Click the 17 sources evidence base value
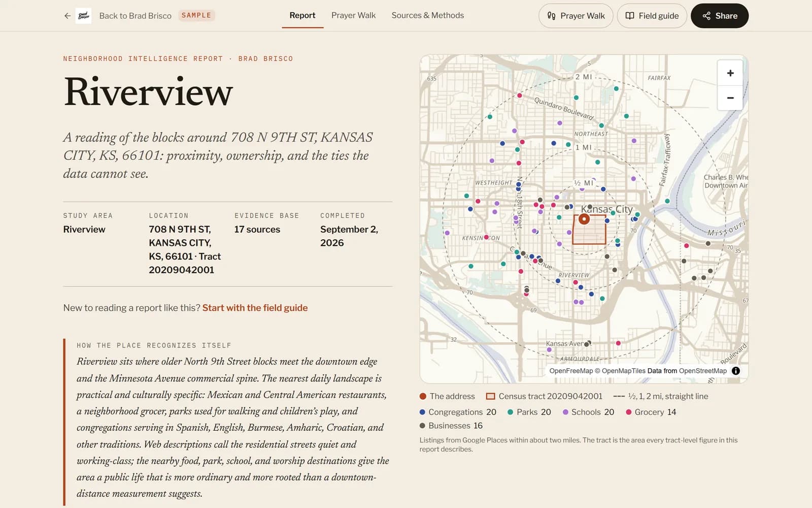This screenshot has width=812, height=508. click(257, 230)
